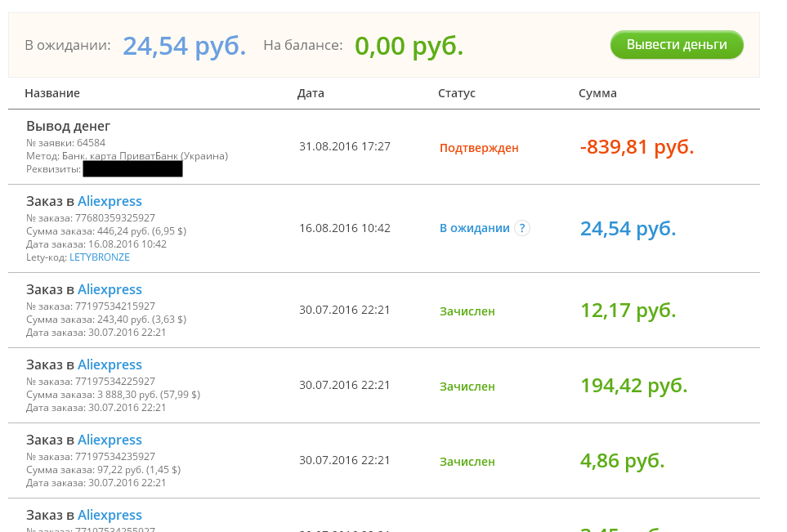
Task: Click the LETYBRONZE Lety-code link
Action: click(x=100, y=257)
